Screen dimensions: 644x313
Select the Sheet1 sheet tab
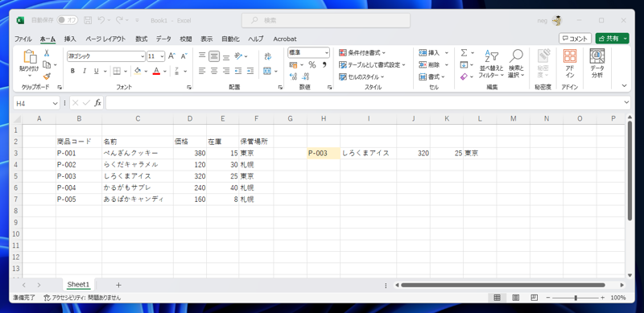click(x=78, y=284)
